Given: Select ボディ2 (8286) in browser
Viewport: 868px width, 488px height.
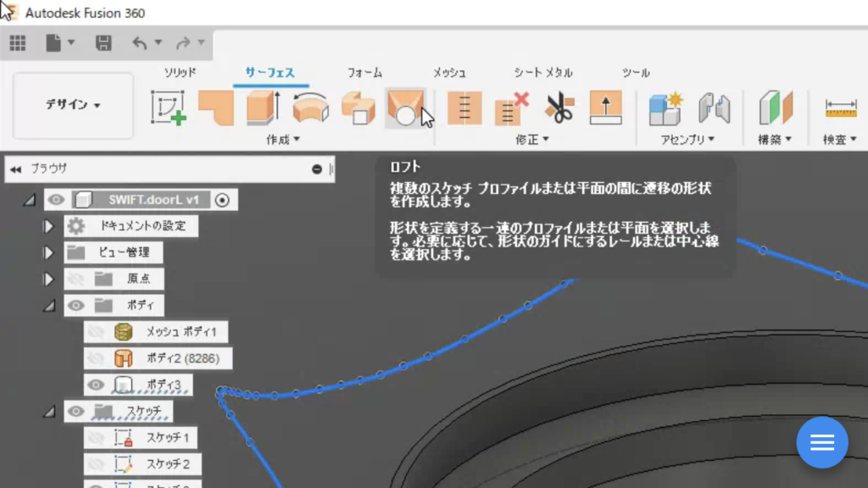Looking at the screenshot, I should click(x=183, y=358).
